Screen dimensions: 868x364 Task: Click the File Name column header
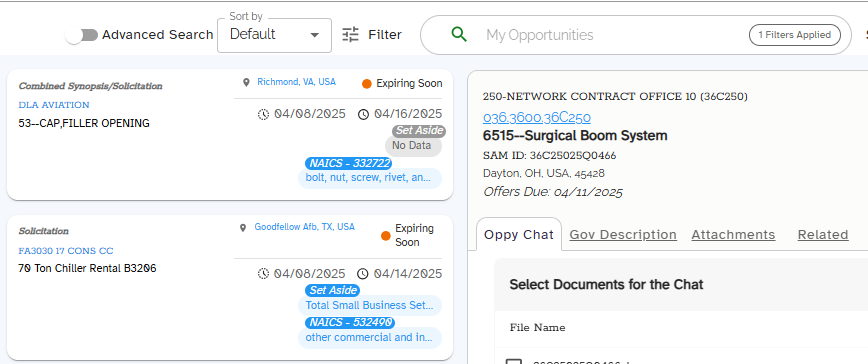pyautogui.click(x=537, y=327)
